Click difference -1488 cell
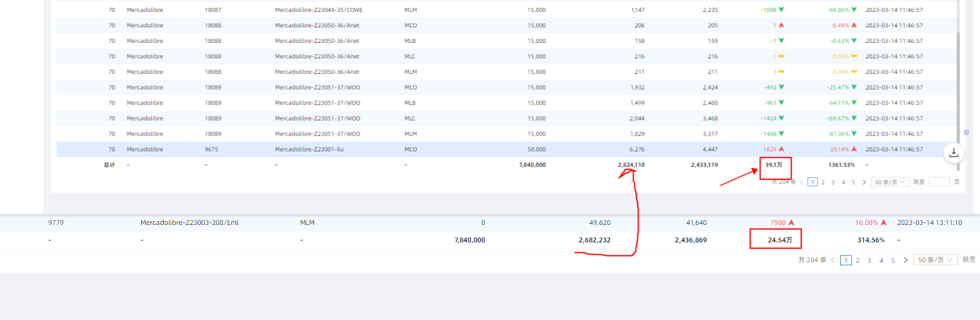The height and width of the screenshot is (320, 980). (x=769, y=134)
